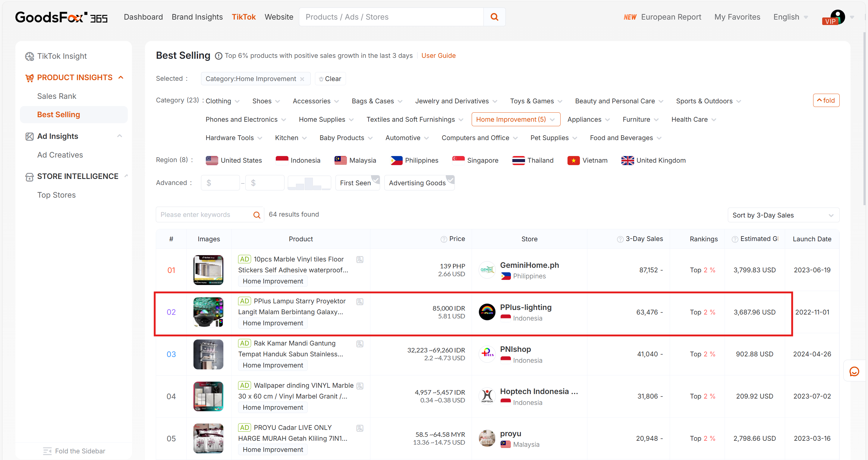Image resolution: width=868 pixels, height=460 pixels.
Task: Filter region by Singapore
Action: click(x=475, y=161)
